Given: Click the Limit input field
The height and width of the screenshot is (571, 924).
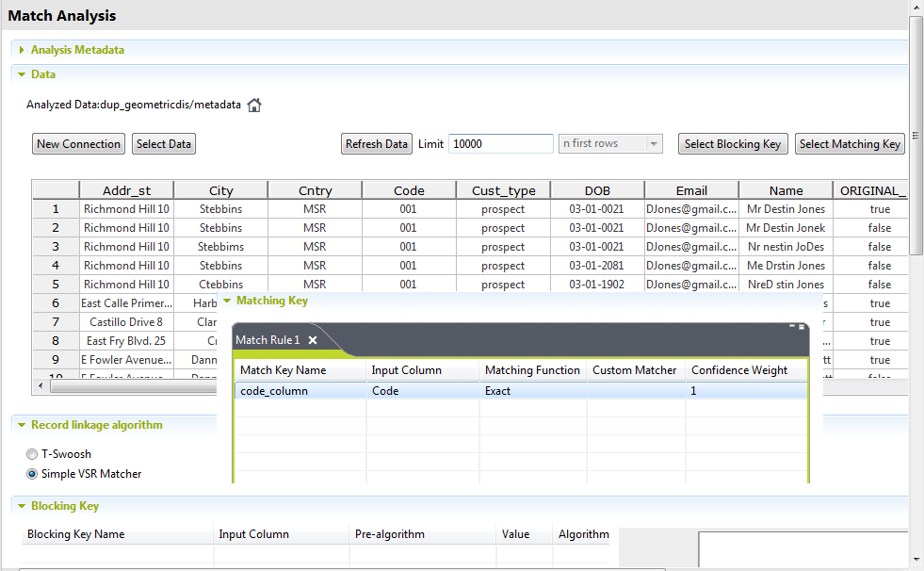Looking at the screenshot, I should 500,144.
